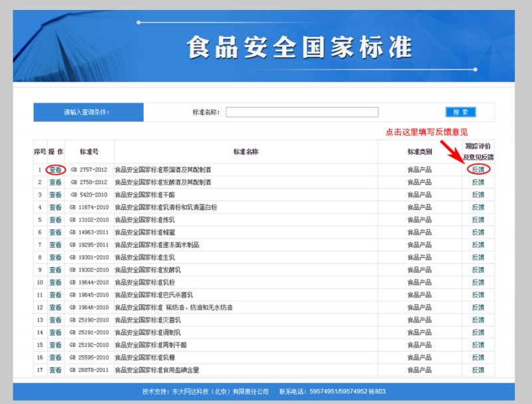
Task: Click 反馈 for GB 19645-2010 巴氏杀菌乳
Action: tap(478, 295)
